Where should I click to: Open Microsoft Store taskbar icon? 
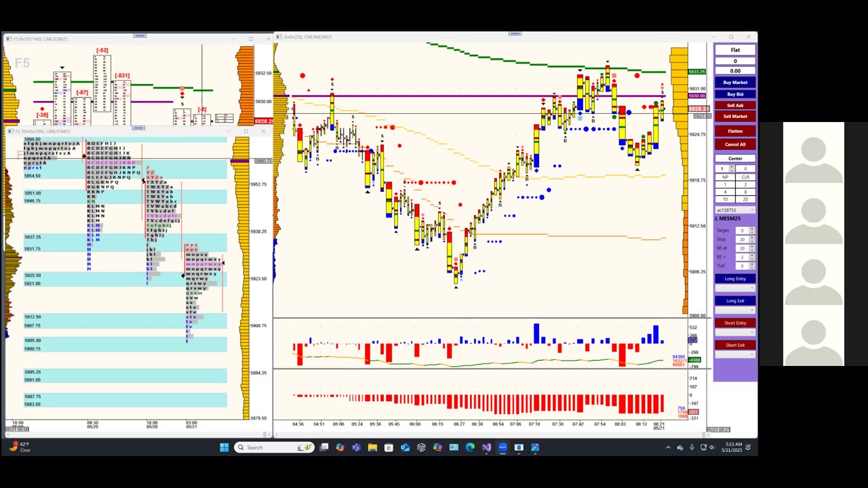(x=389, y=447)
